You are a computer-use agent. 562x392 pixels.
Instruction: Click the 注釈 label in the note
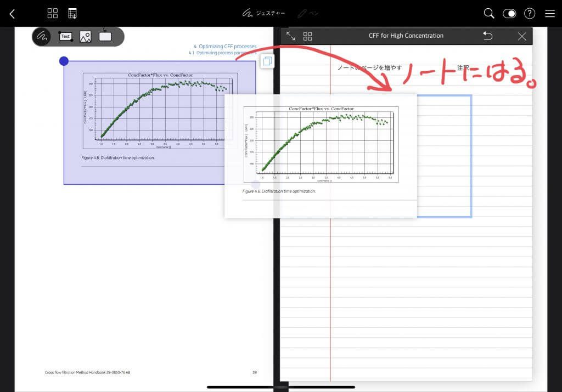tap(463, 67)
